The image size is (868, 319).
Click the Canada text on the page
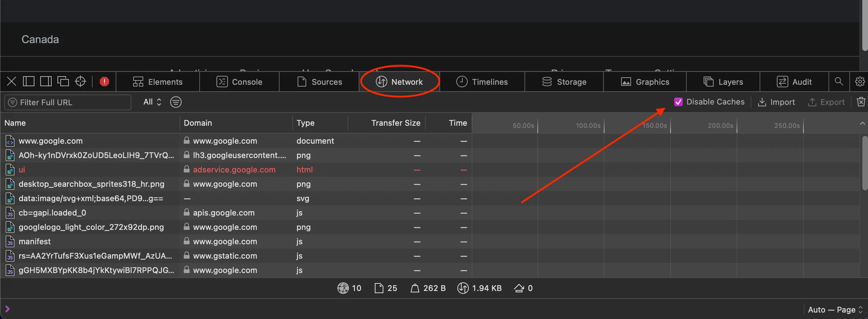coord(40,40)
